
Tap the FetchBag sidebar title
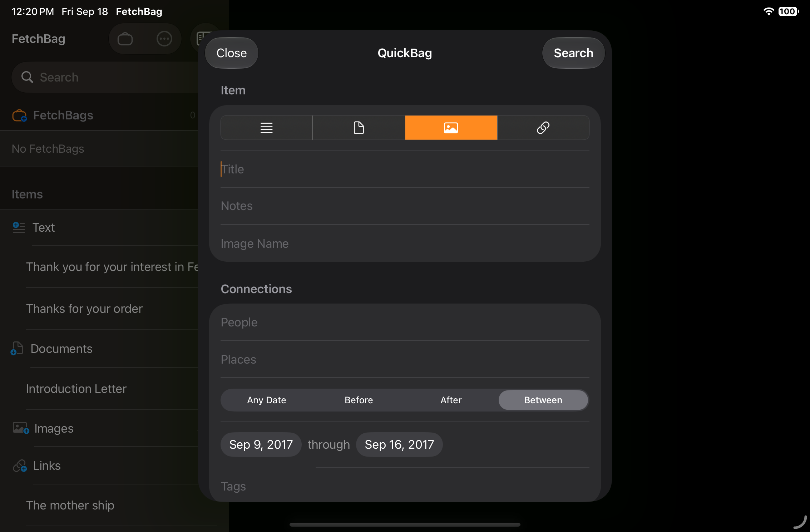pyautogui.click(x=38, y=39)
